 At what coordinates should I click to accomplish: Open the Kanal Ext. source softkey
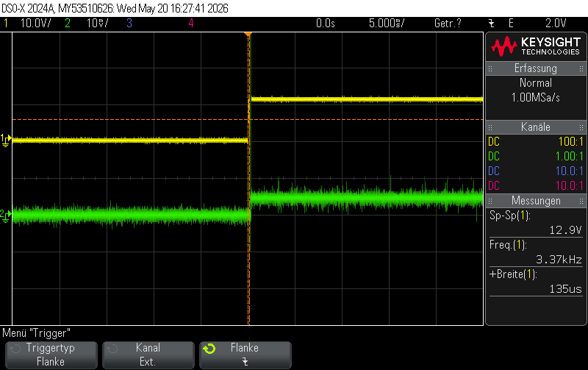[x=148, y=355]
